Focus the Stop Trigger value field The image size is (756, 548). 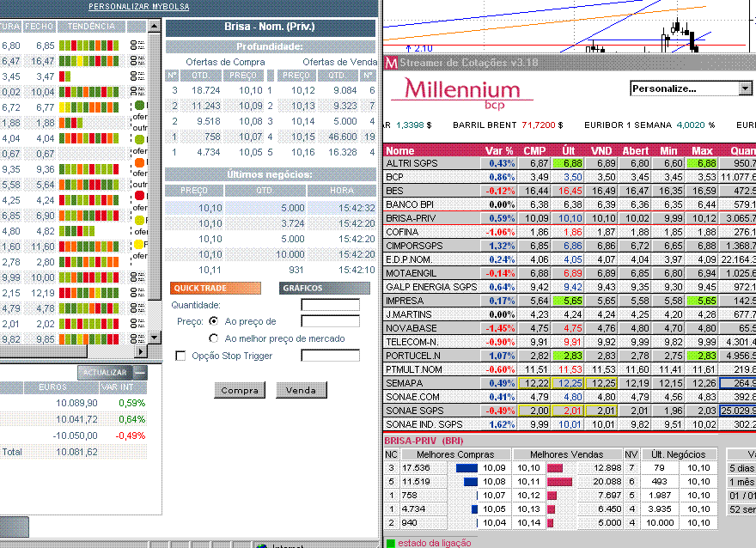[330, 356]
